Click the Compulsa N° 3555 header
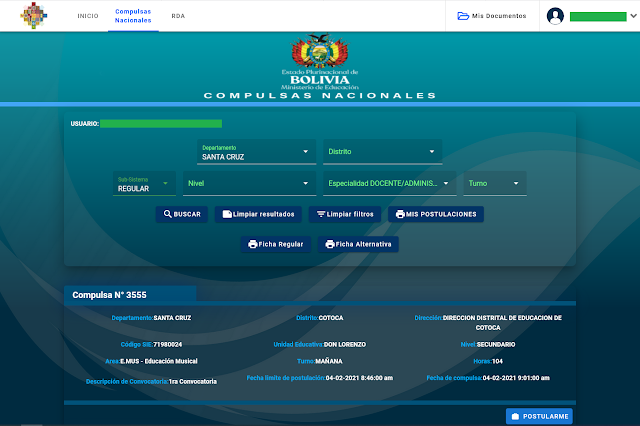The height and width of the screenshot is (426, 640). coord(109,295)
